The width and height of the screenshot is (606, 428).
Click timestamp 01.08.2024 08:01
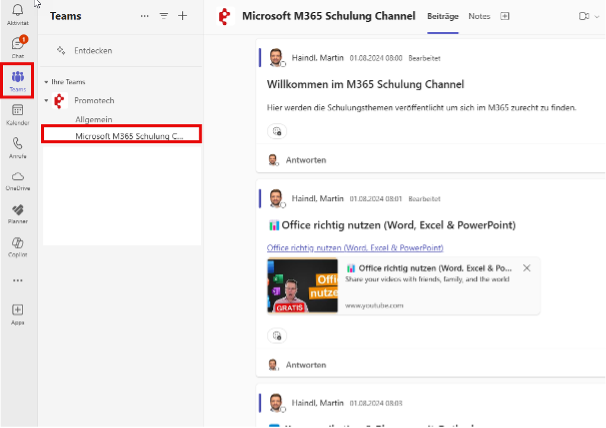click(x=376, y=199)
